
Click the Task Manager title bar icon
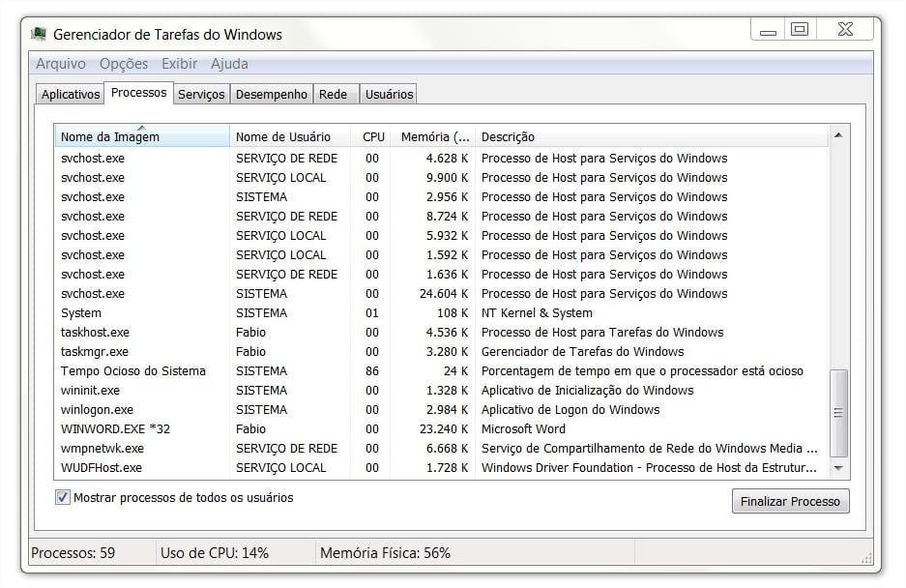point(39,34)
